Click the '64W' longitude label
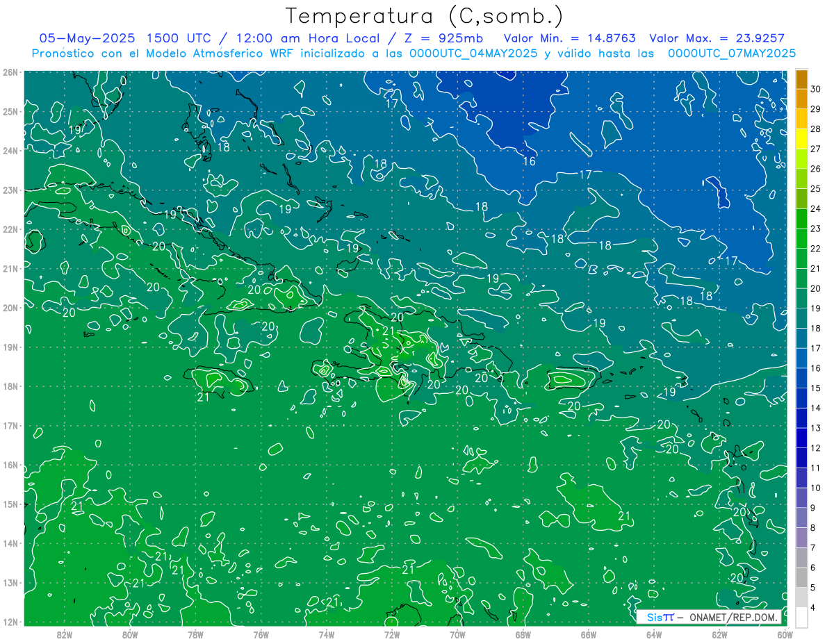 pos(654,635)
